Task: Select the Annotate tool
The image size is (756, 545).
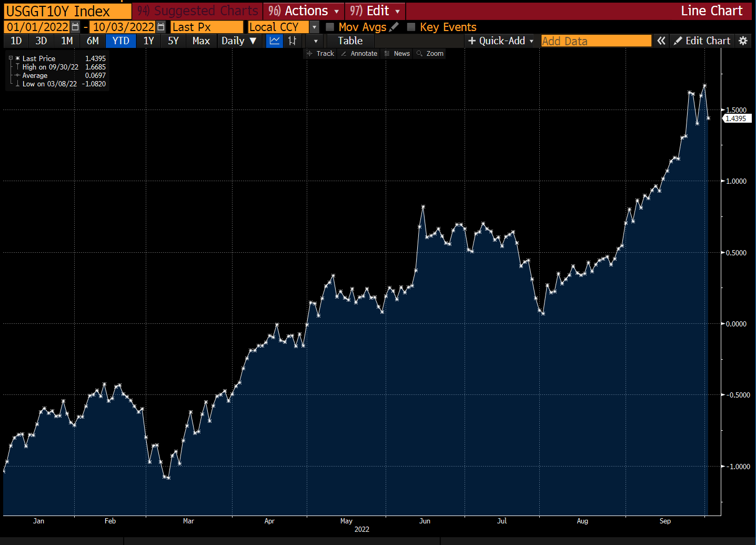Action: click(359, 54)
